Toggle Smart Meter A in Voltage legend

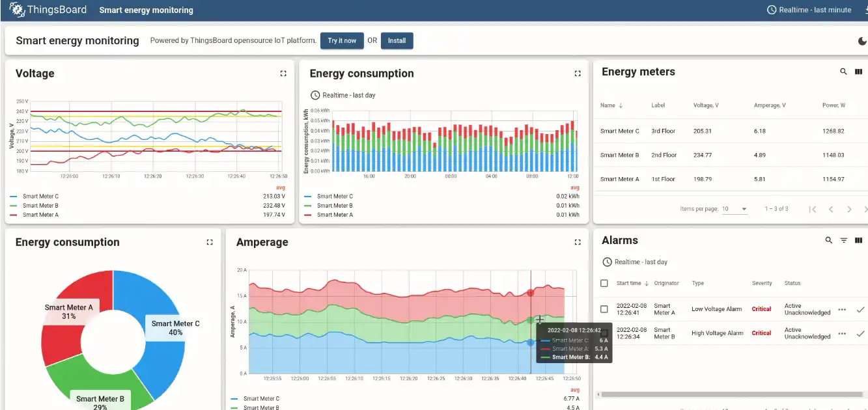(40, 215)
